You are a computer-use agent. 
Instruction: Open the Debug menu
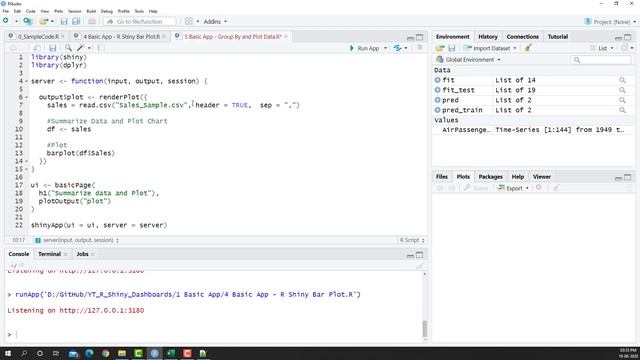(x=107, y=11)
